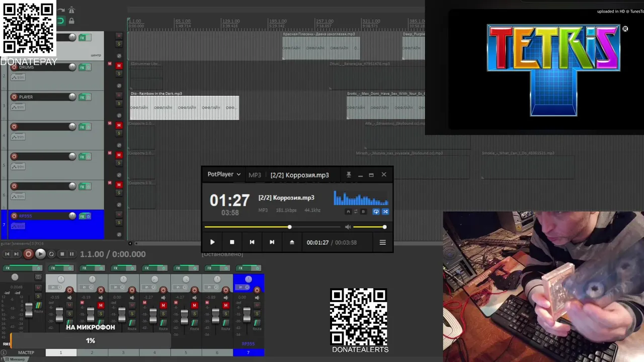Solo the DRUMS track

(119, 74)
